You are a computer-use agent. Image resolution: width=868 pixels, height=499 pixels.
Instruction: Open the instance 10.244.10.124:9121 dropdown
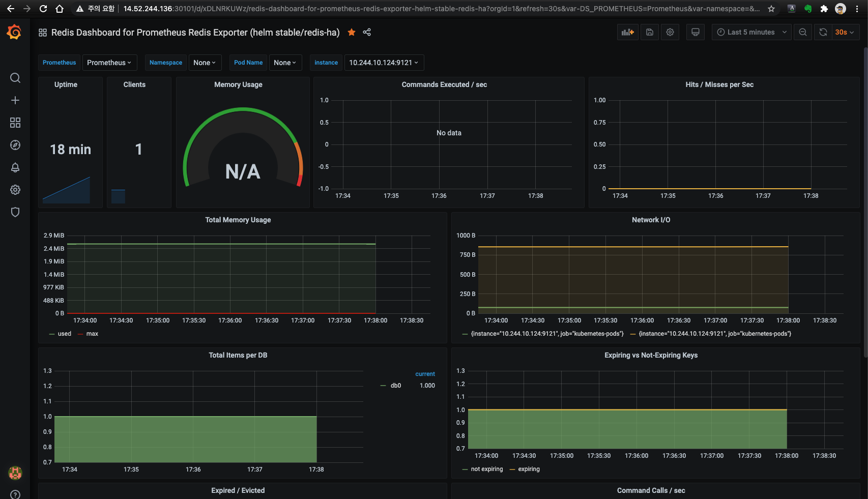click(x=384, y=63)
